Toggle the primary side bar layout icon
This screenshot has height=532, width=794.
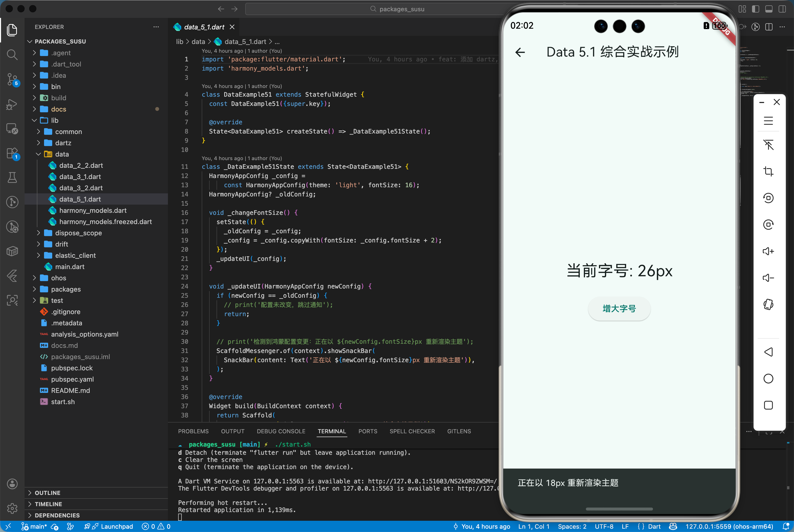(x=756, y=9)
